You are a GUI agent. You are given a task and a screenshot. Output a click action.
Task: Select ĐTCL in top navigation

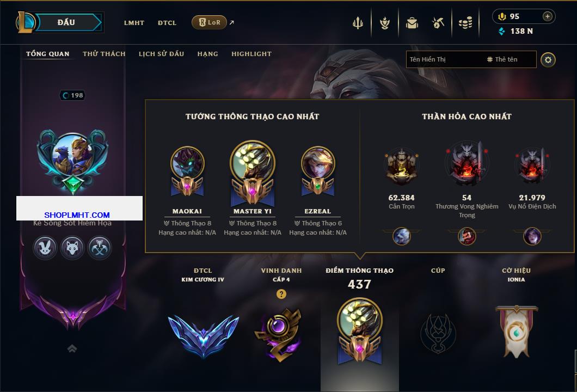(167, 23)
